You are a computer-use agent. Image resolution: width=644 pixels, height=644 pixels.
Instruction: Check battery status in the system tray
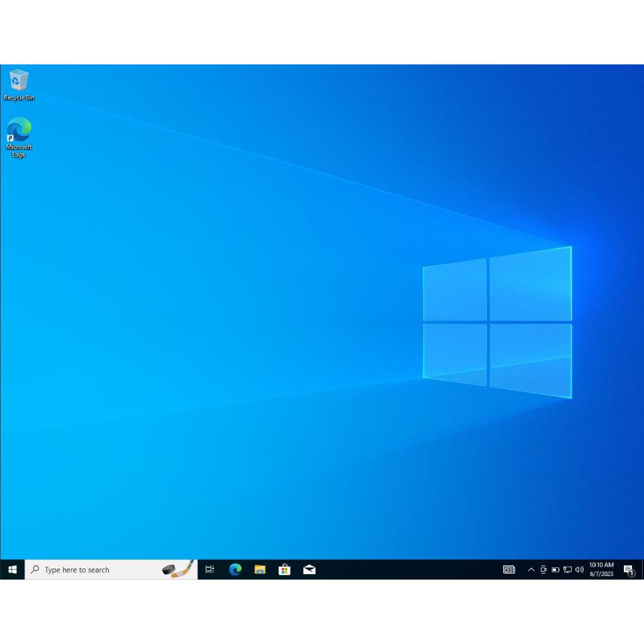click(556, 570)
